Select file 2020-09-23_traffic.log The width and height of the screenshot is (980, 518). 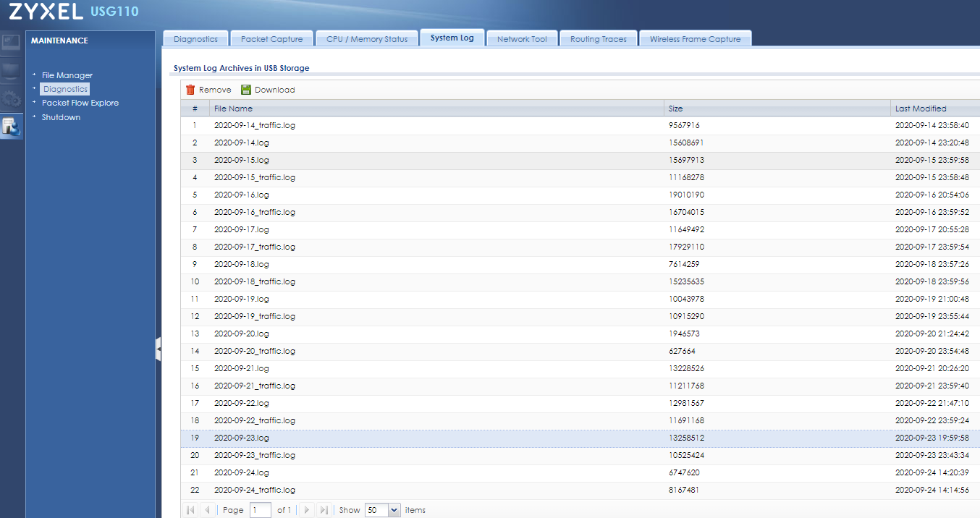(255, 455)
